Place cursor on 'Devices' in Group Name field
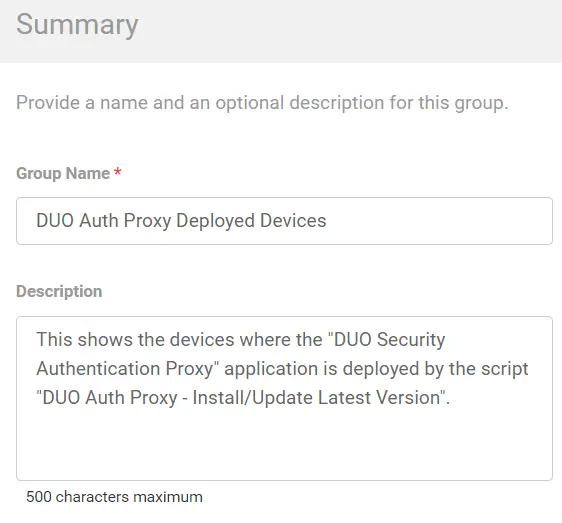Image resolution: width=562 pixels, height=523 pixels. [x=293, y=220]
